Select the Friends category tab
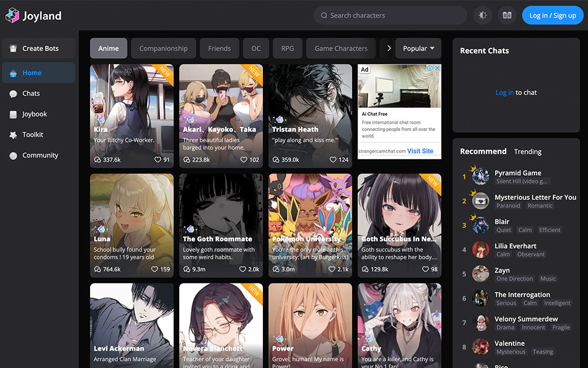The height and width of the screenshot is (368, 588). tap(219, 48)
